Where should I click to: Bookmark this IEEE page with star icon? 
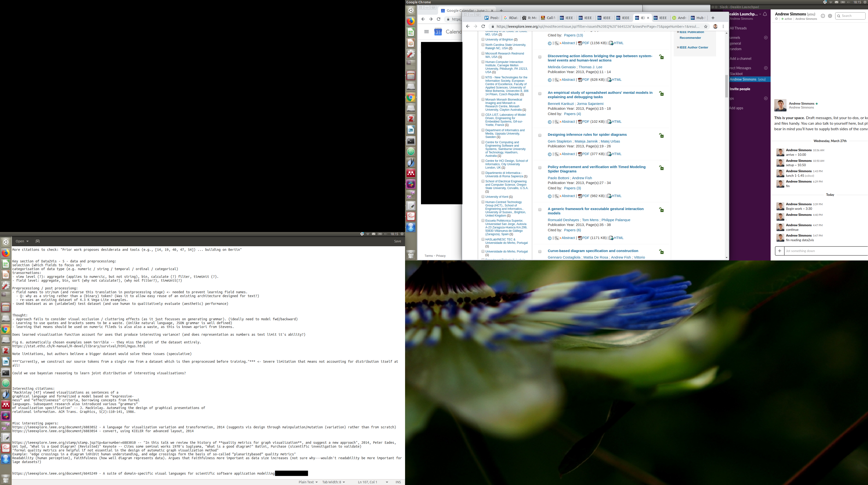(705, 26)
